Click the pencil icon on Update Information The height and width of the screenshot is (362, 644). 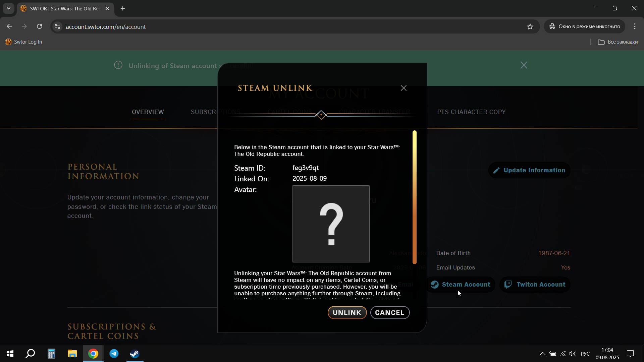click(x=496, y=170)
